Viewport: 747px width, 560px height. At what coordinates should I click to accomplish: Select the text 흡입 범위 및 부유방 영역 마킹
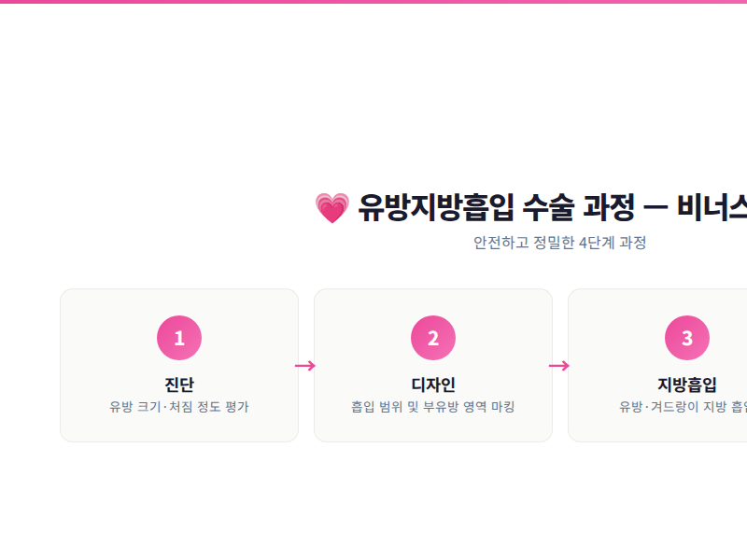[x=433, y=407]
